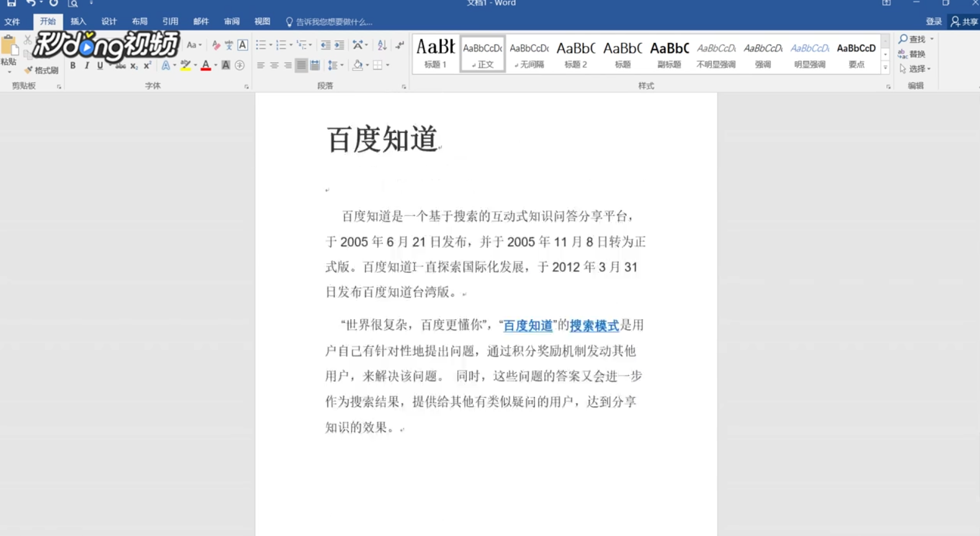This screenshot has height=536, width=980.
Task: Open the Select (选择) dropdown
Action: 915,69
